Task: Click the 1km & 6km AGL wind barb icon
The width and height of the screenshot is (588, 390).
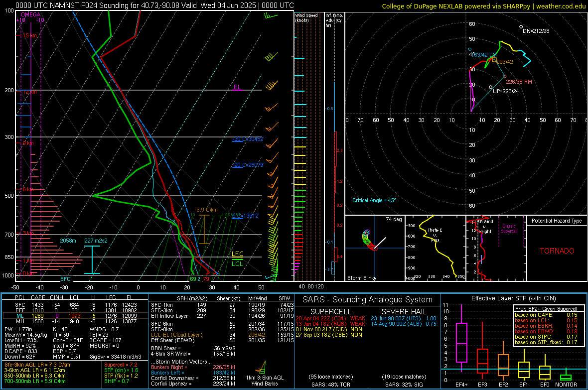Action: click(x=262, y=368)
